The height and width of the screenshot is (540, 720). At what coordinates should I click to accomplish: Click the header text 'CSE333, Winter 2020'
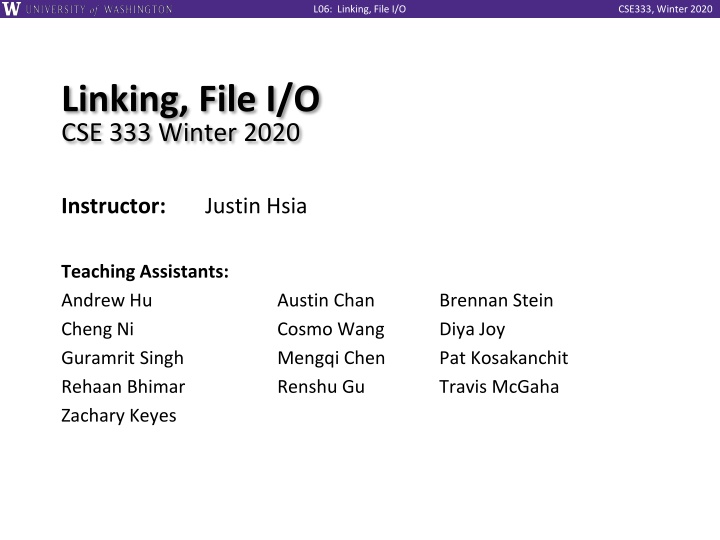[665, 9]
